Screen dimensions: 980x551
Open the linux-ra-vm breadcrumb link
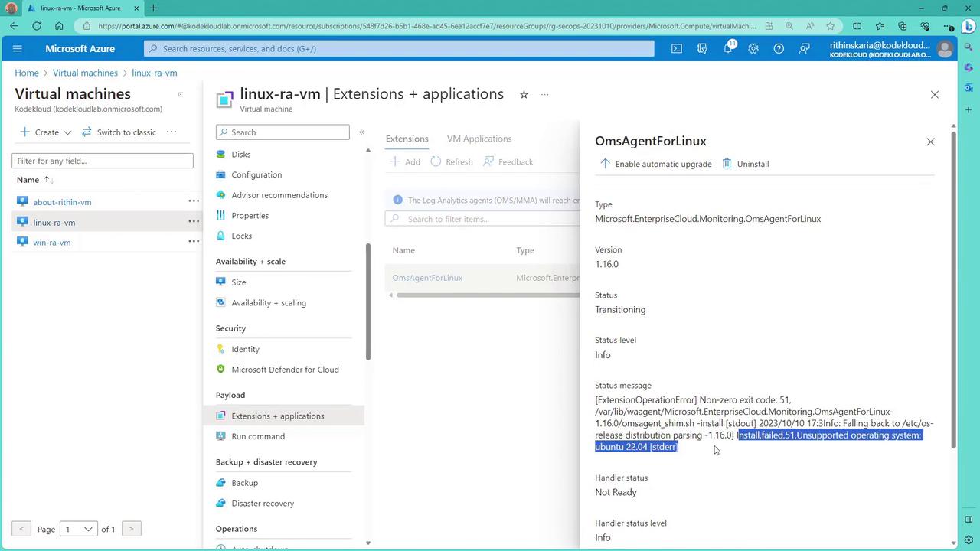click(155, 73)
